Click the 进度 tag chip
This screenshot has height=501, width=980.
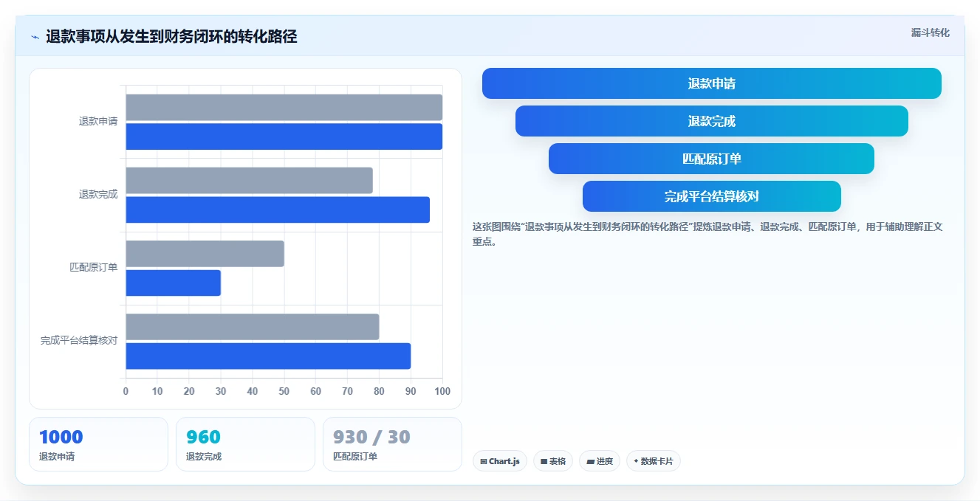(600, 461)
